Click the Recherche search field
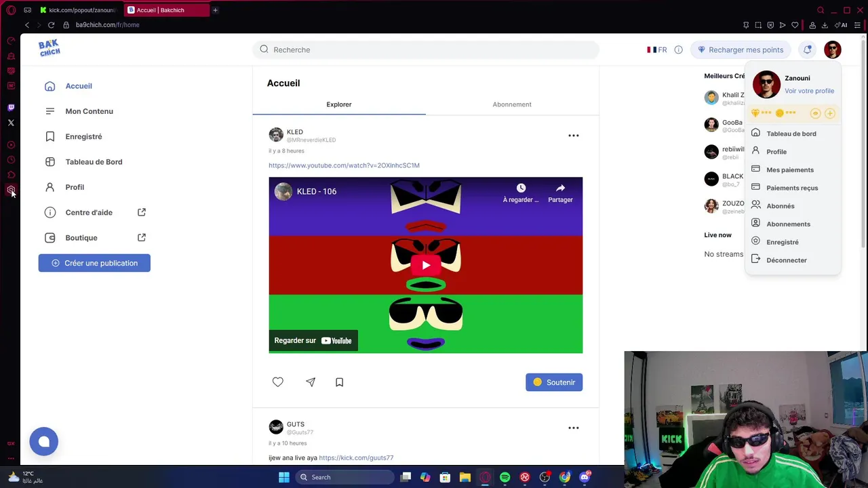 pyautogui.click(x=426, y=49)
